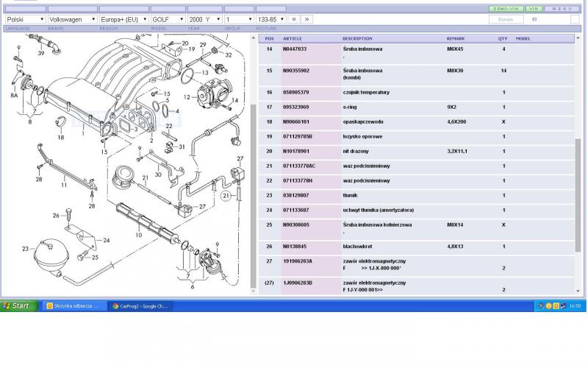The image size is (588, 368).
Task: Click the MODEL column header
Action: (x=523, y=39)
